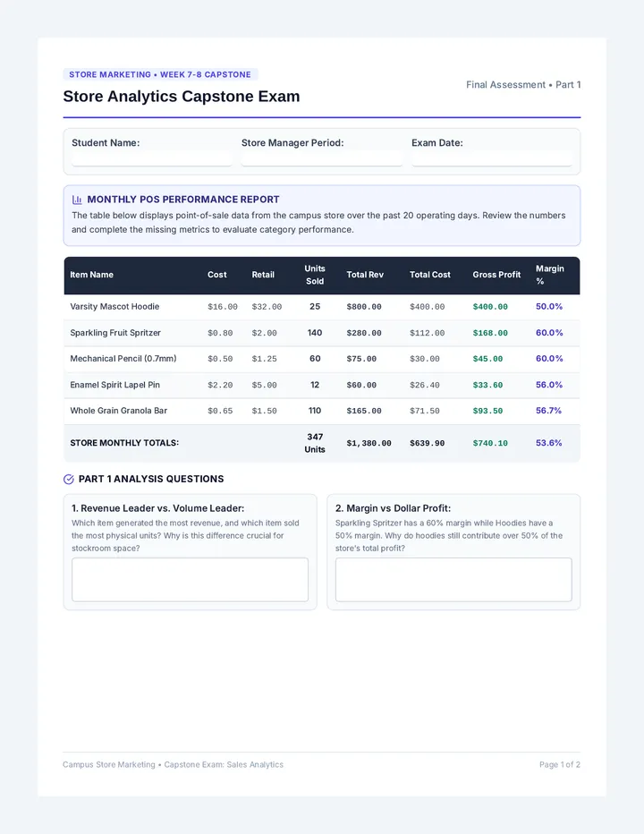Click the total gross profit $740.10
Screen dimensions: 644x834
[x=490, y=443]
